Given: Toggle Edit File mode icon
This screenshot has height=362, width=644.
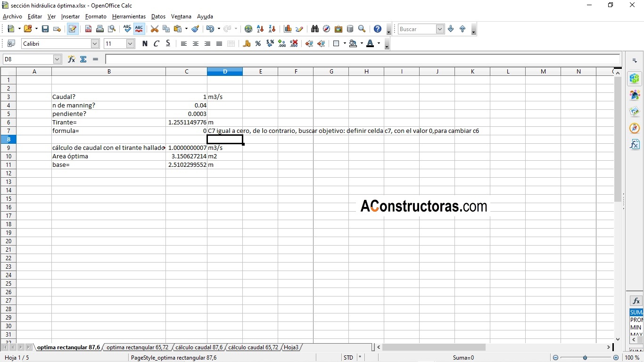Looking at the screenshot, I should click(x=73, y=29).
